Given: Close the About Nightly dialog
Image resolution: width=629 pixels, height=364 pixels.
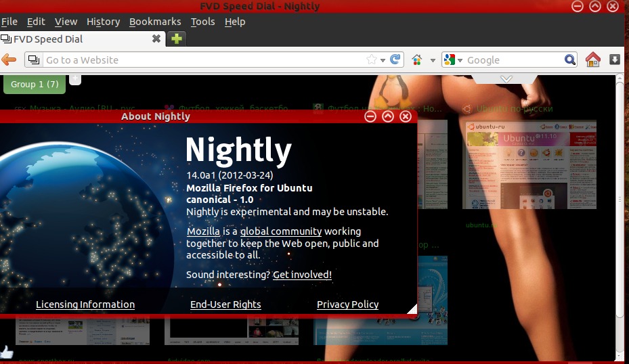Looking at the screenshot, I should point(406,116).
